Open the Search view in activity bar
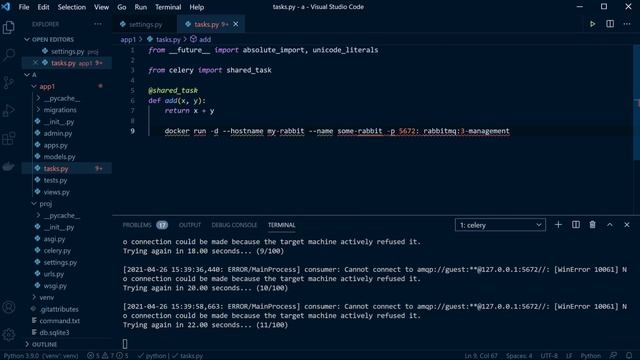The width and height of the screenshot is (640, 360). pos(9,55)
